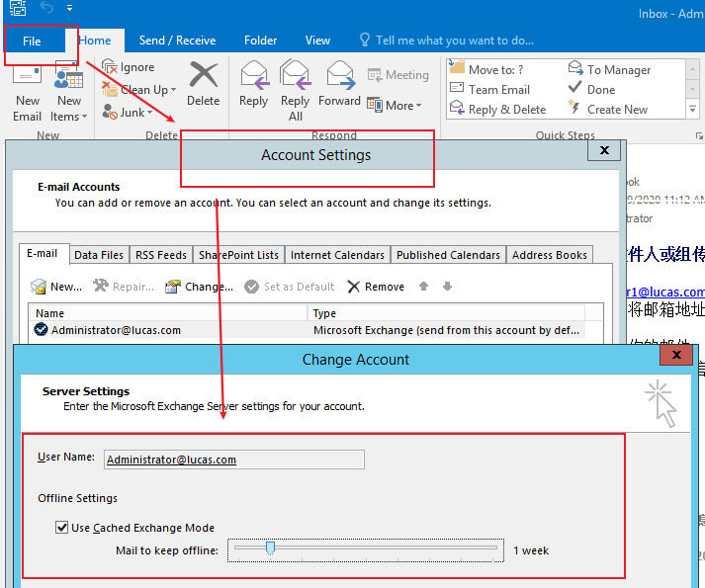Select the E-mail tab in Account Settings
The width and height of the screenshot is (705, 588).
click(43, 253)
